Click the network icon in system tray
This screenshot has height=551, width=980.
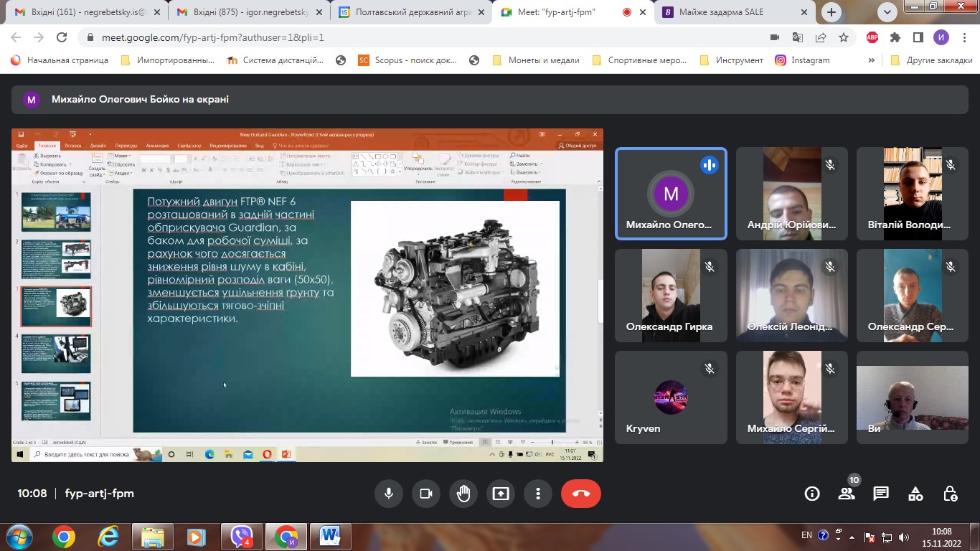pyautogui.click(x=887, y=536)
